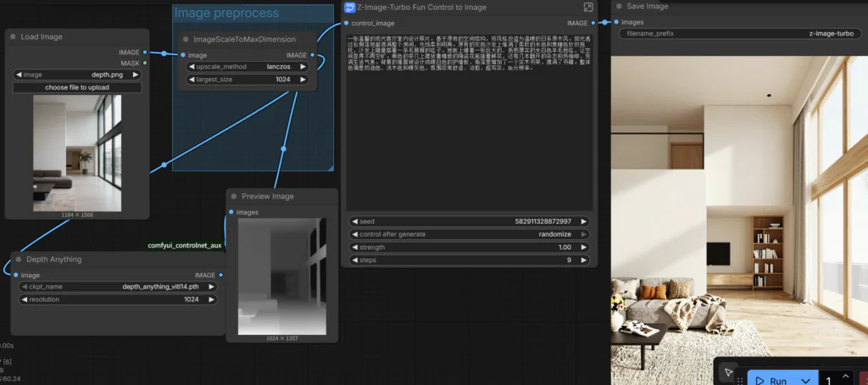The width and height of the screenshot is (868, 385).
Task: Click the subgraph expand icon on Z-Image-Turbo node
Action: [x=587, y=7]
